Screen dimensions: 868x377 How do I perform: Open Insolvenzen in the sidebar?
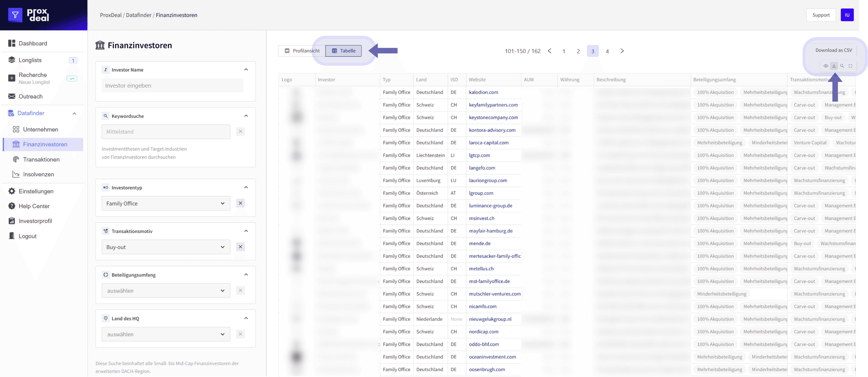pyautogui.click(x=38, y=174)
